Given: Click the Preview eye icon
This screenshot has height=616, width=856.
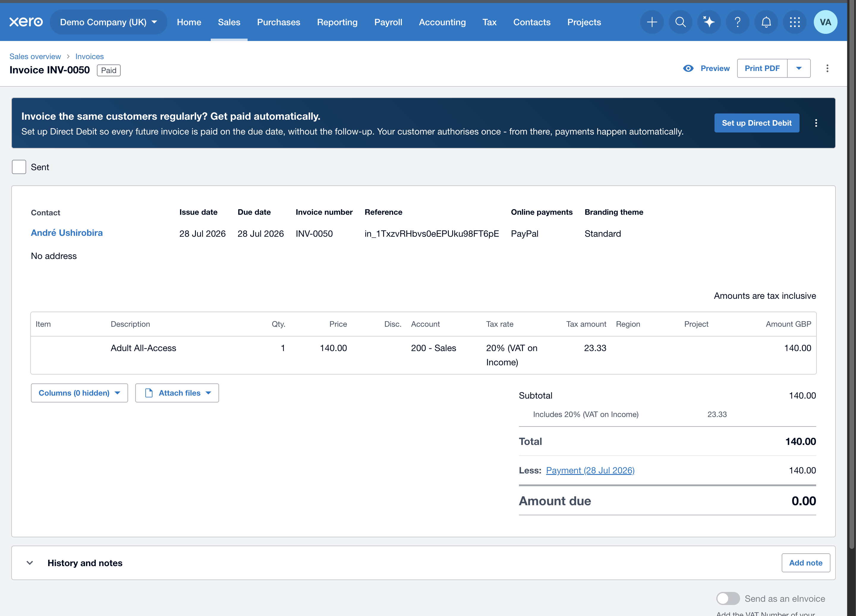Looking at the screenshot, I should tap(688, 68).
